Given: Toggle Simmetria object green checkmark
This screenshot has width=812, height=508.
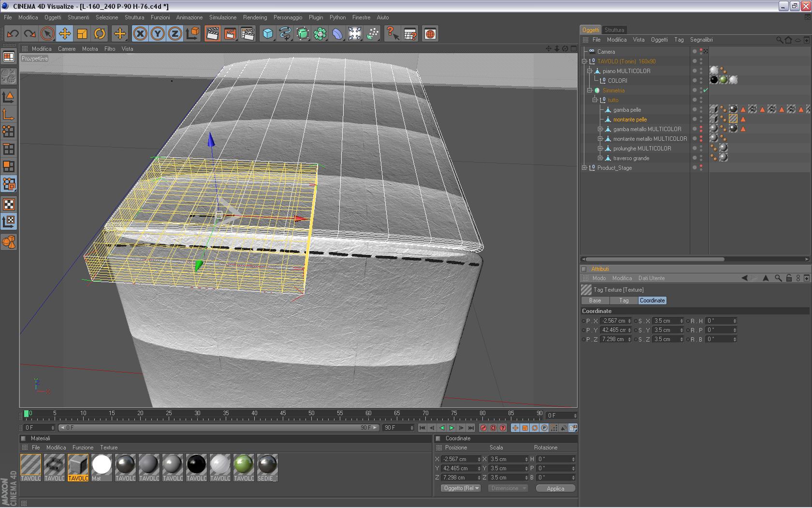Looking at the screenshot, I should point(706,90).
